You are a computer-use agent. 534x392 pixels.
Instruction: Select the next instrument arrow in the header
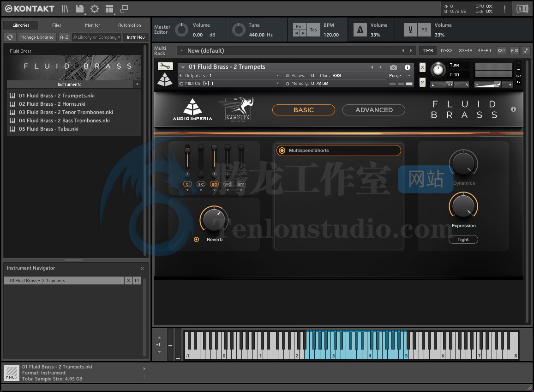coord(380,67)
